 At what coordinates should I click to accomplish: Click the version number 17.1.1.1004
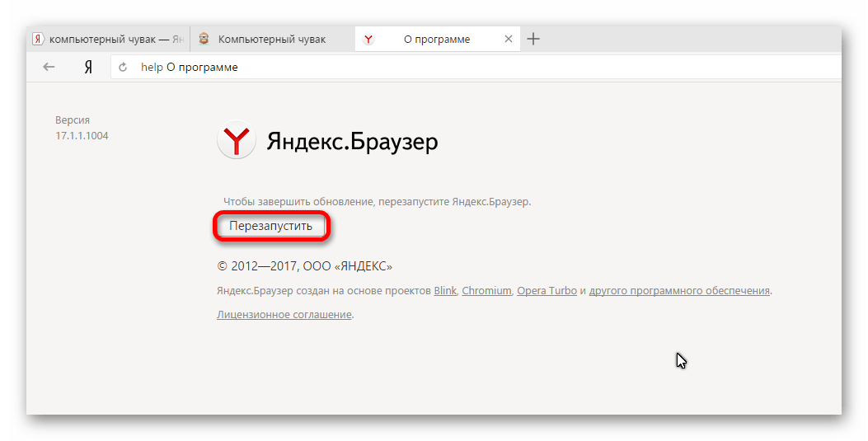pos(82,136)
